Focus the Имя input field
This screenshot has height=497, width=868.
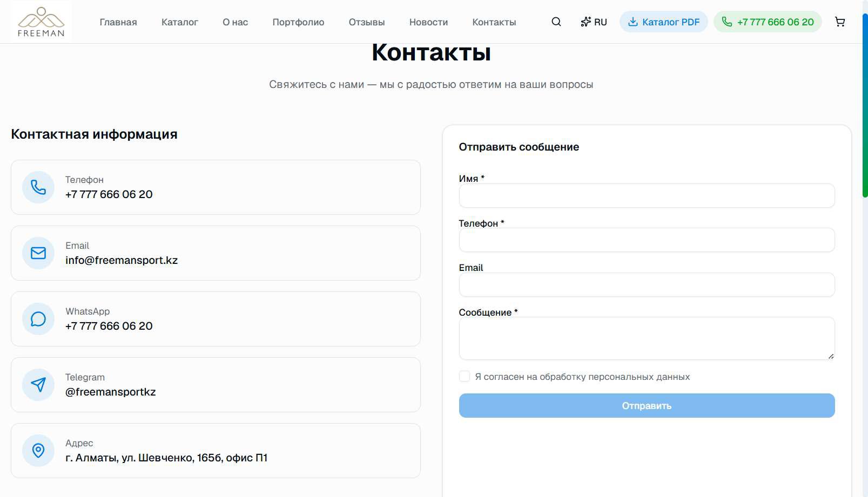pyautogui.click(x=647, y=196)
